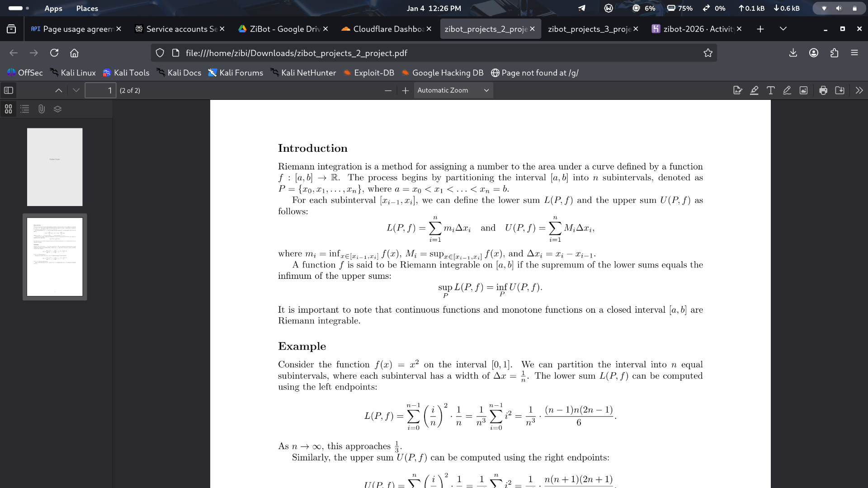Screen dimensions: 868x488
Task: Switch to zibot_projects_3_project tab
Action: [x=593, y=29]
